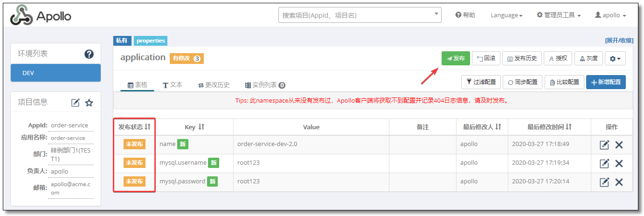The image size is (644, 216).
Task: Favorite the project with the star icon
Action: tap(89, 103)
